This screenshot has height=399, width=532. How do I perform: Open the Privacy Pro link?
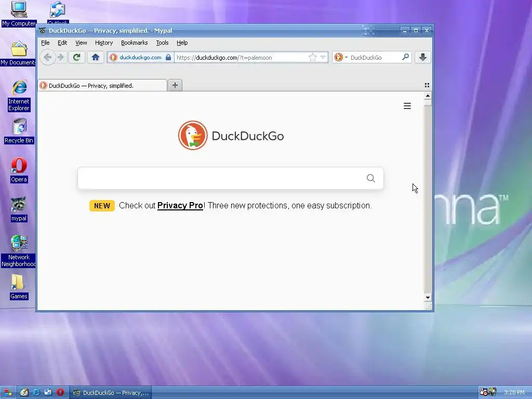tap(180, 206)
